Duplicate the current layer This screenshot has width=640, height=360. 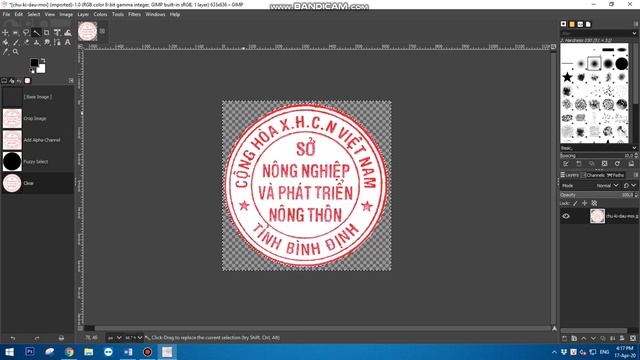(x=603, y=338)
